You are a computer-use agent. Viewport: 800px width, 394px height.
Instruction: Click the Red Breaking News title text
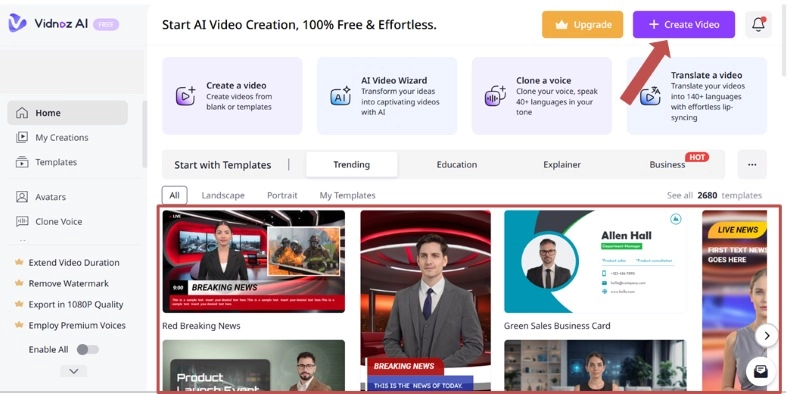click(201, 326)
